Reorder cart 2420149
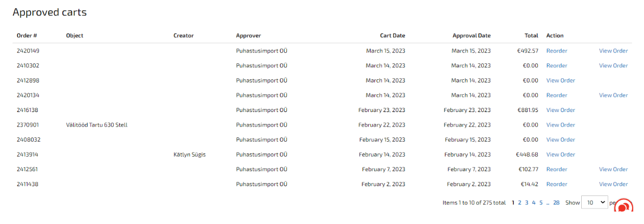 [556, 51]
